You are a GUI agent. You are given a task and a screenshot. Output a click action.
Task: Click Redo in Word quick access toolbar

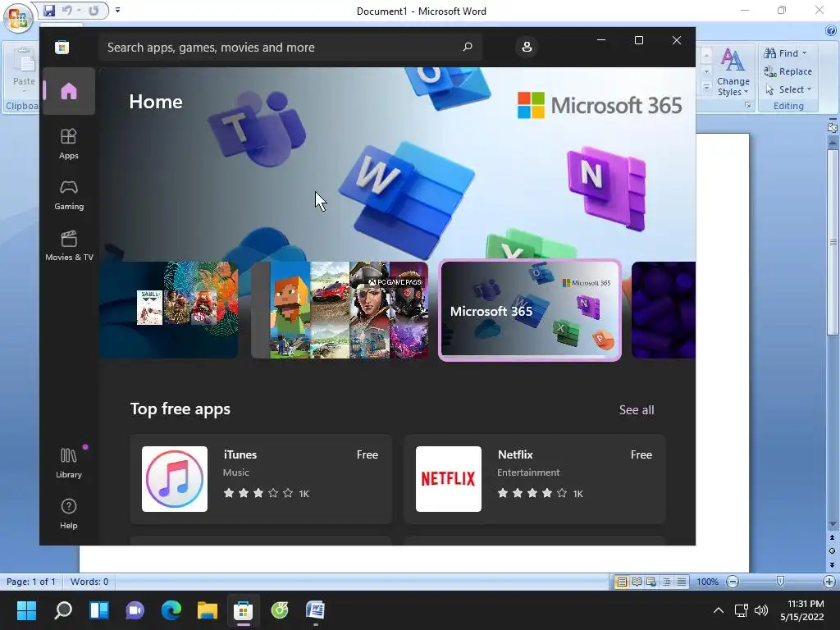(x=94, y=10)
